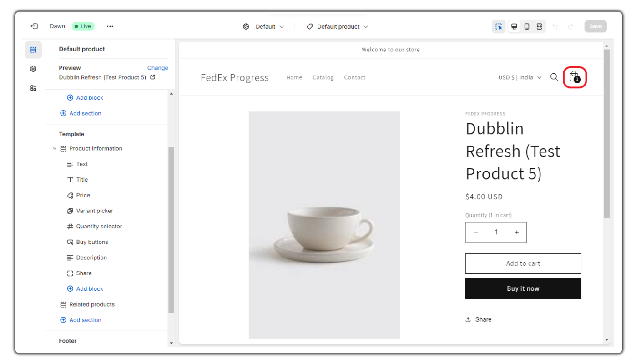
Task: Select the Quantity selector block
Action: [x=99, y=227]
